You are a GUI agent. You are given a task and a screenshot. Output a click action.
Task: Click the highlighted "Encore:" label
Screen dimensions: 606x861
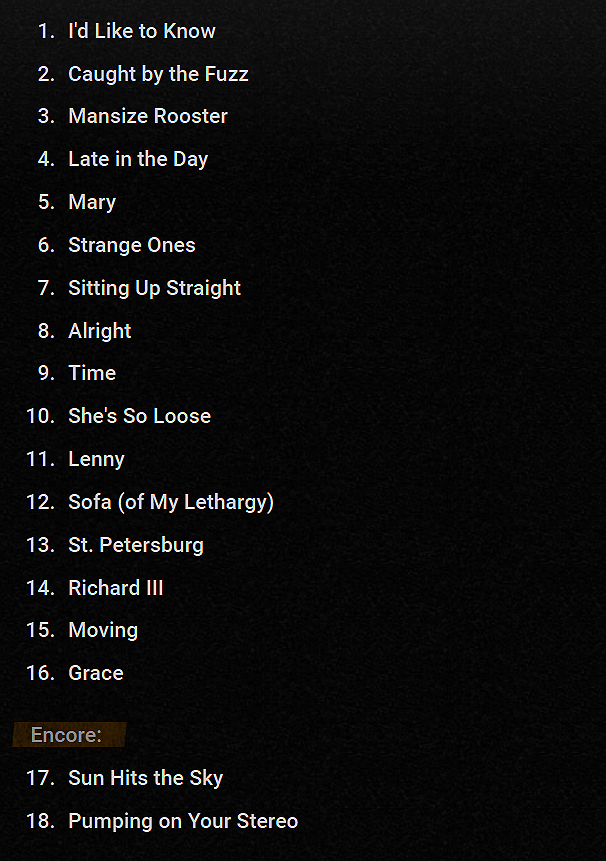(x=66, y=735)
